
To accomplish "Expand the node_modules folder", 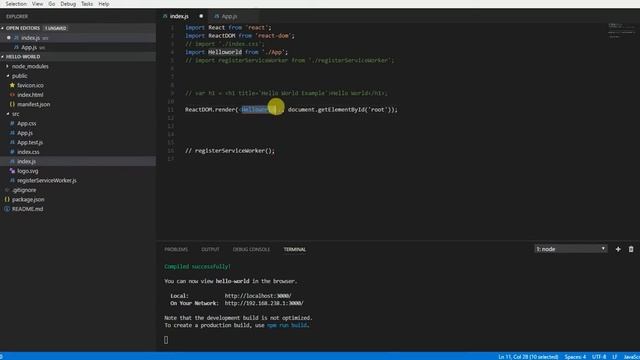I will [30, 66].
